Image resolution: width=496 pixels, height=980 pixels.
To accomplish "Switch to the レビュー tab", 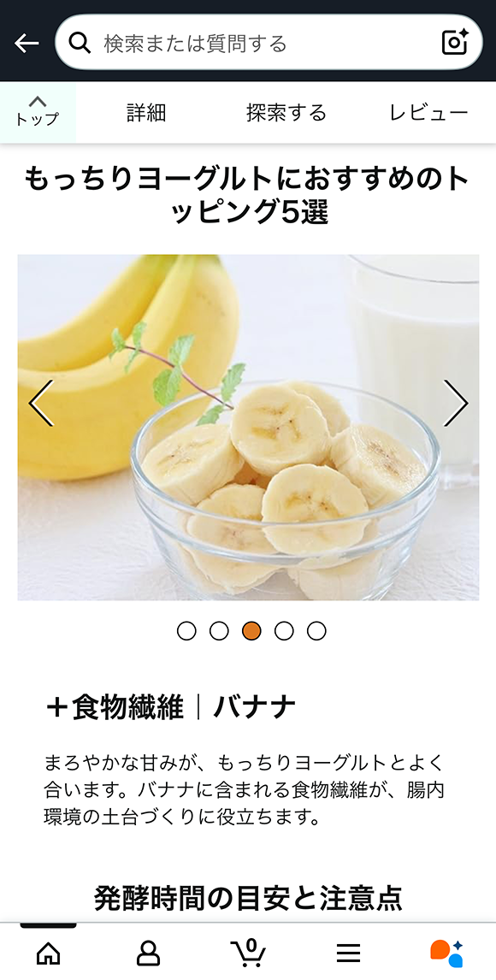I will (428, 113).
